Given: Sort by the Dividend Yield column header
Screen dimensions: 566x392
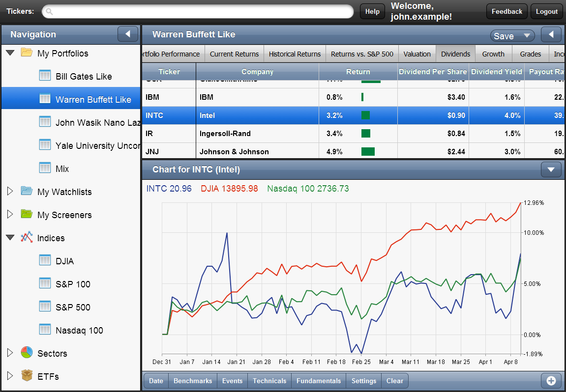Looking at the screenshot, I should [497, 71].
